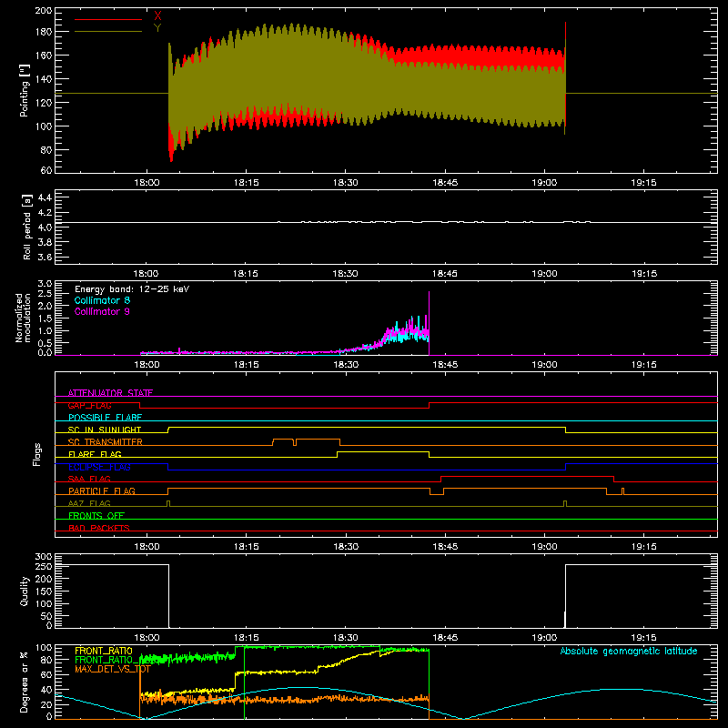
Task: Click the 18:00 tick under the Pointing plot
Action: [x=147, y=183]
